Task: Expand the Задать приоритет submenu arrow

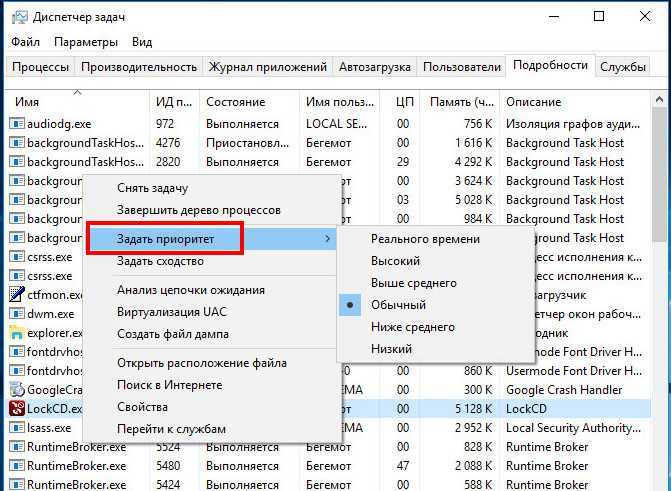Action: 328,239
